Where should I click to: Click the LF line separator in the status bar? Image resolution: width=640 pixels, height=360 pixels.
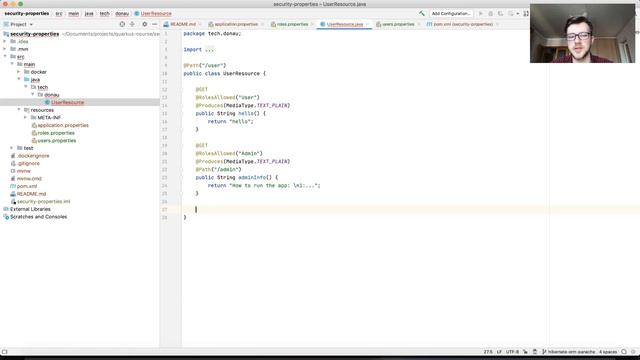pyautogui.click(x=499, y=351)
